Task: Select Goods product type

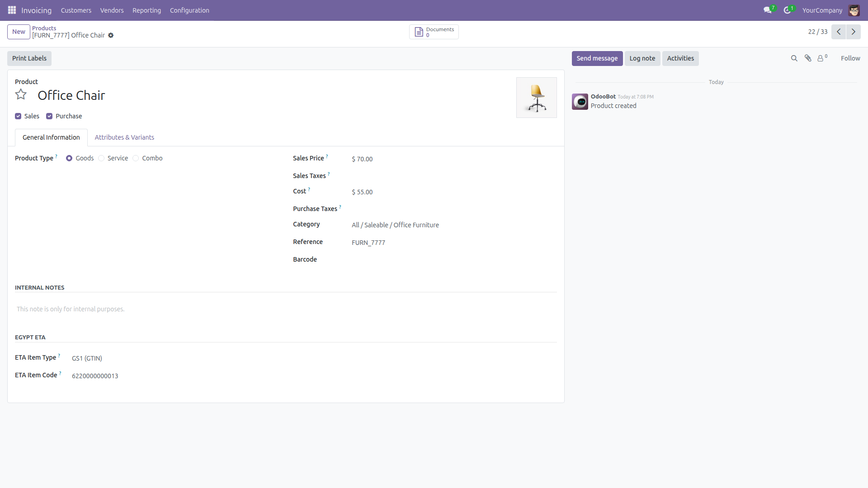Action: (69, 158)
